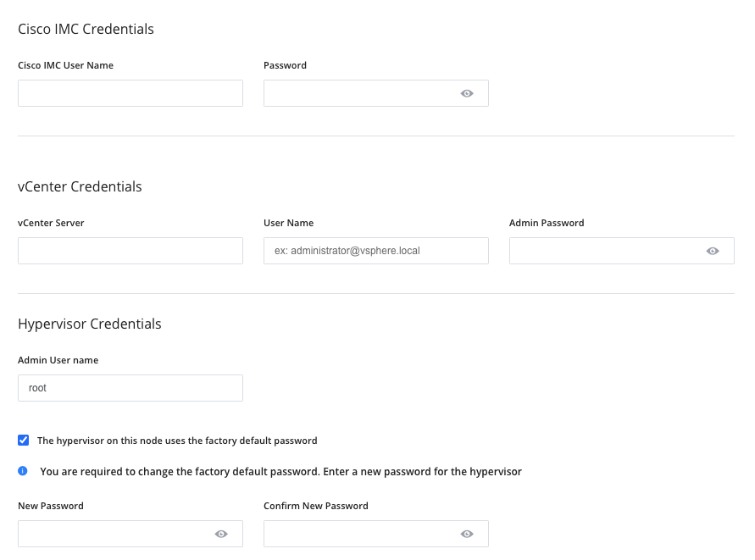Select the hypervisor New Password input
Screen dimensions: 755x560
130,534
